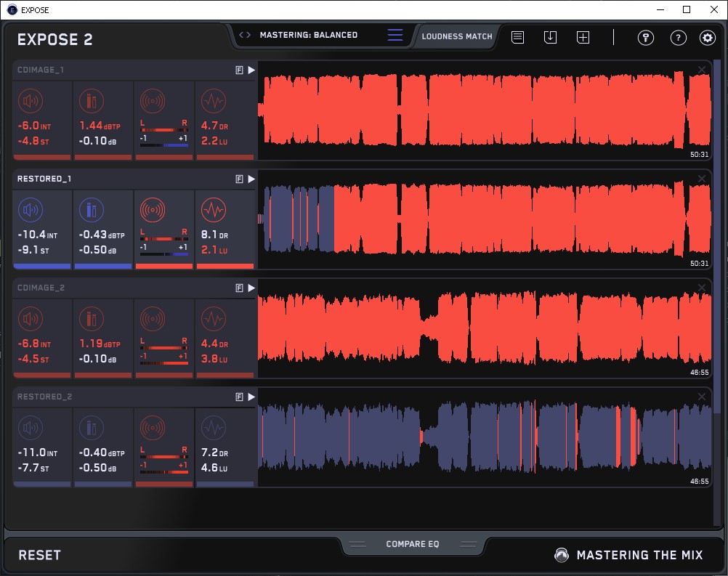Click the loudness speaker icon for CDIMAGE_2
728x576 pixels.
[x=31, y=319]
